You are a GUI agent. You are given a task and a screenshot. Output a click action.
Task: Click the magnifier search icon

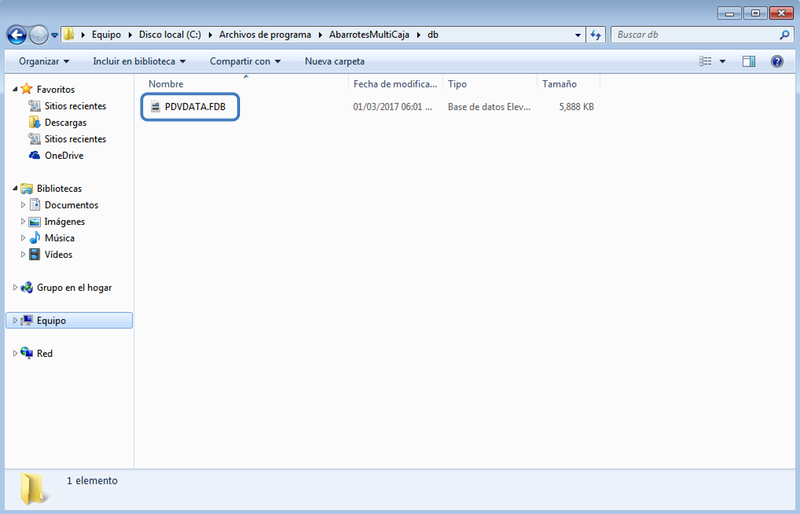tap(784, 35)
